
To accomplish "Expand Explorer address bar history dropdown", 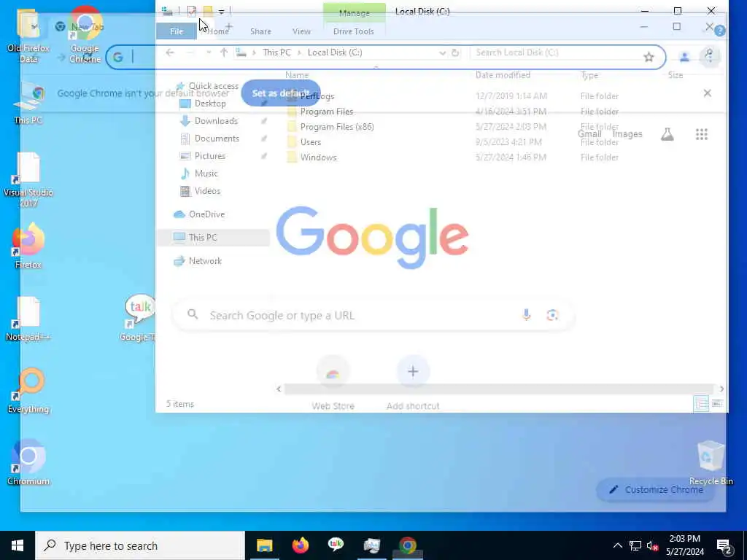I will click(442, 52).
